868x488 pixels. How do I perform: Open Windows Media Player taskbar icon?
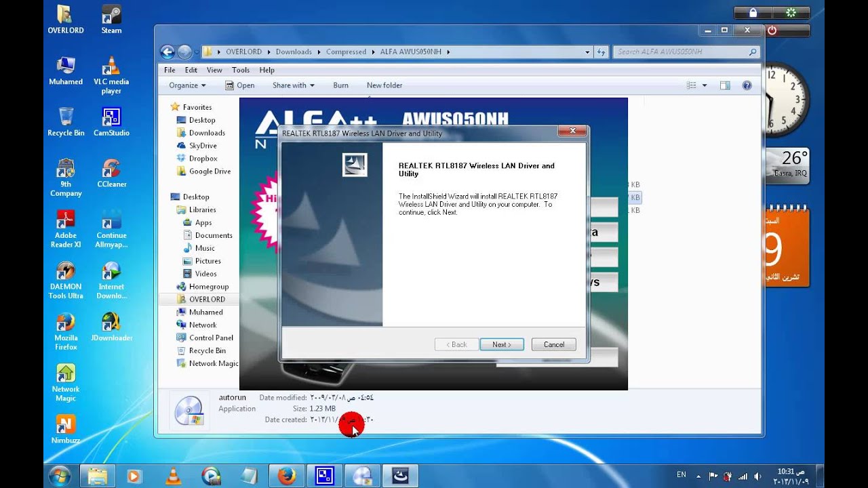coord(135,476)
